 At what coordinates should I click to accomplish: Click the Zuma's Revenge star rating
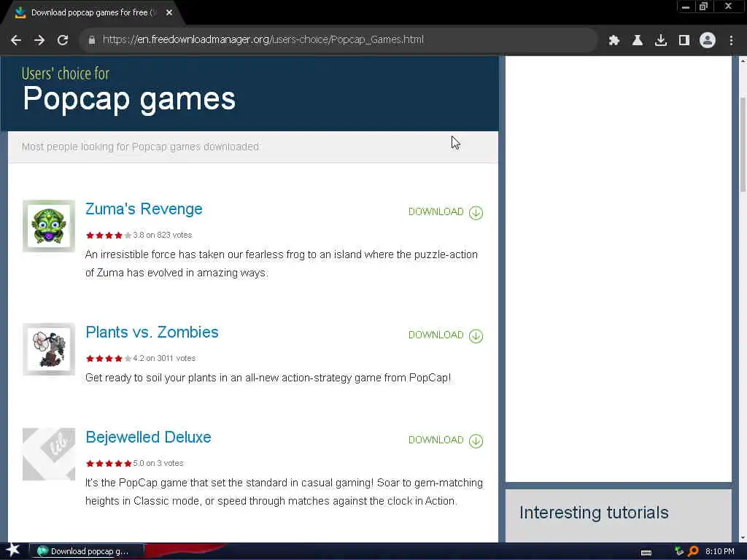click(109, 236)
